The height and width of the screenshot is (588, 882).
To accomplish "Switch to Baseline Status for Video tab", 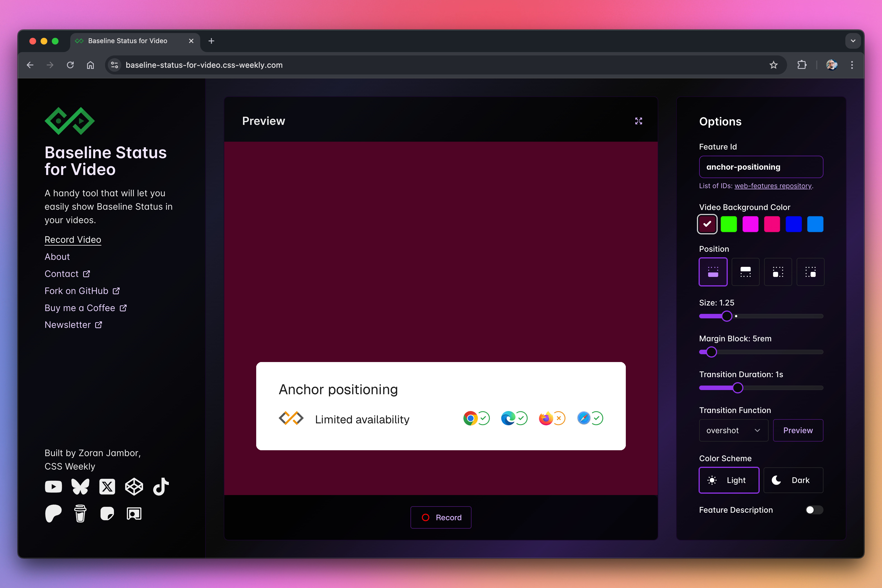I will (x=127, y=41).
